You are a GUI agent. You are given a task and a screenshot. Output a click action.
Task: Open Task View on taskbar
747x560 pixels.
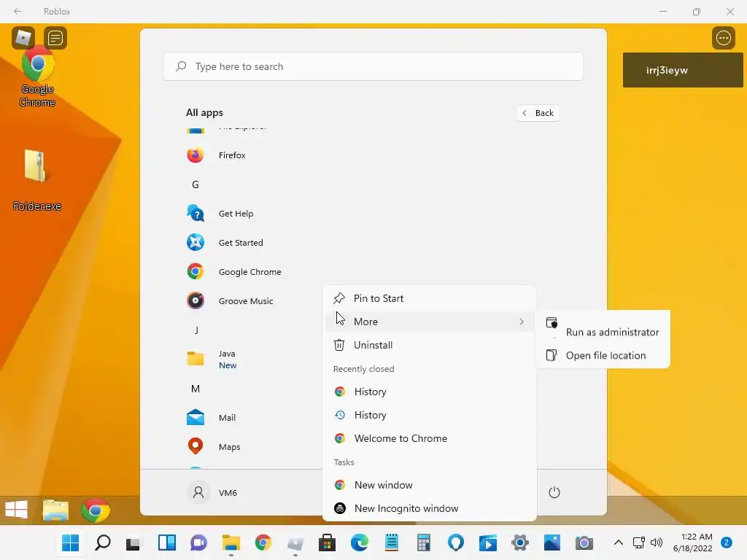(x=134, y=542)
